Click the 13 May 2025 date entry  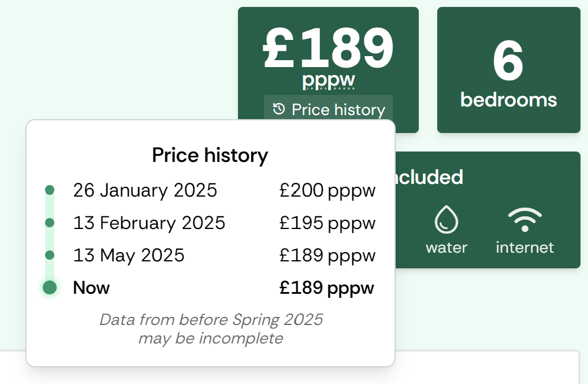pyautogui.click(x=129, y=255)
